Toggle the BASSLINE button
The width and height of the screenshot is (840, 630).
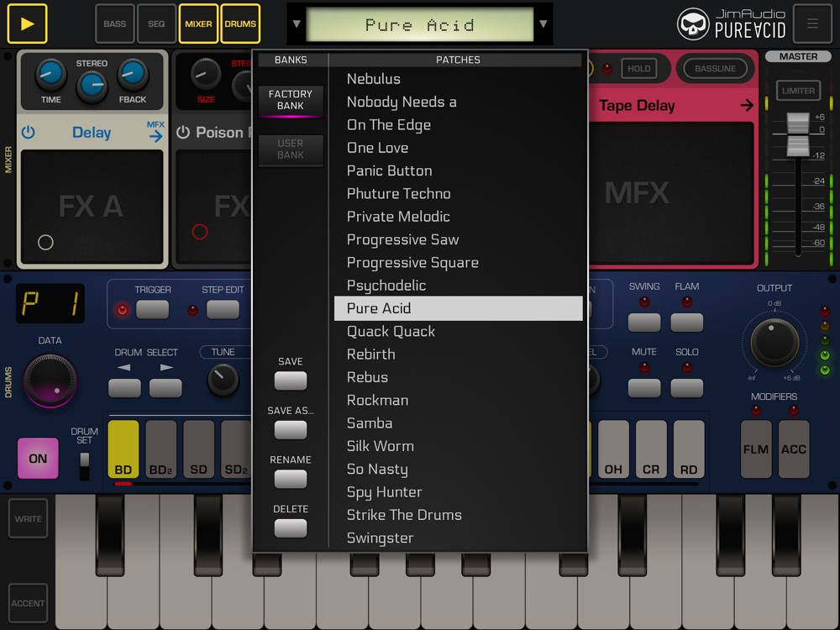coord(715,69)
